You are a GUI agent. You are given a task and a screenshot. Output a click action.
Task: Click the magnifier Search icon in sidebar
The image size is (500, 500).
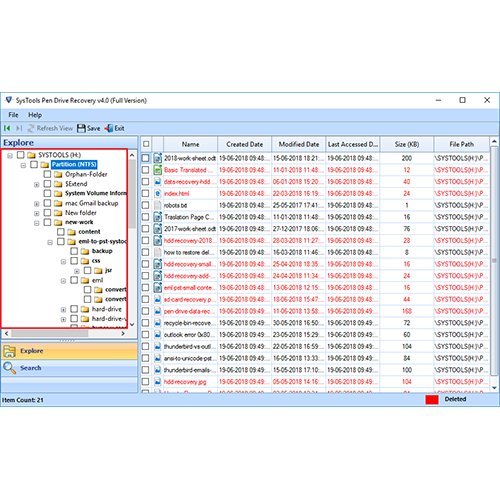pyautogui.click(x=9, y=368)
